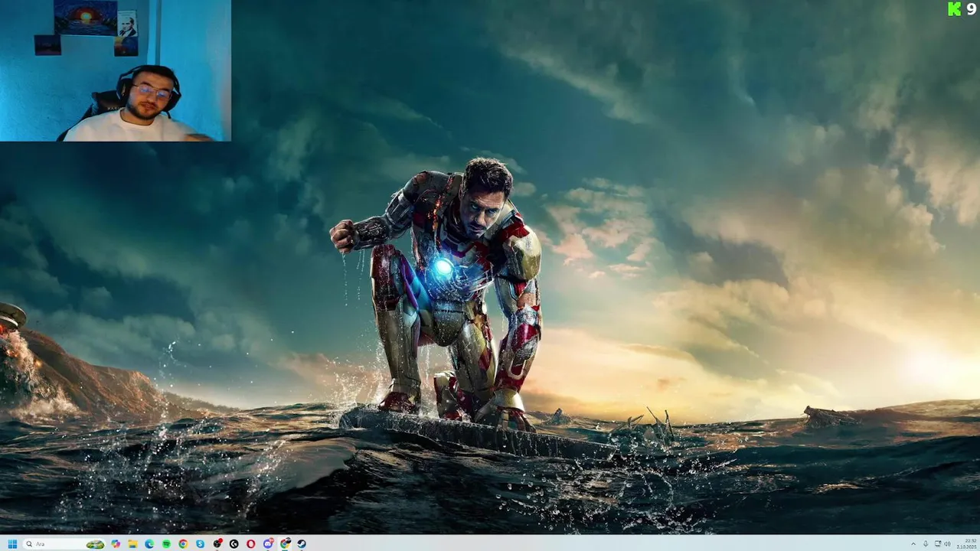This screenshot has width=980, height=551.
Task: Click the taskbar search box labeled Ara
Action: [x=64, y=544]
